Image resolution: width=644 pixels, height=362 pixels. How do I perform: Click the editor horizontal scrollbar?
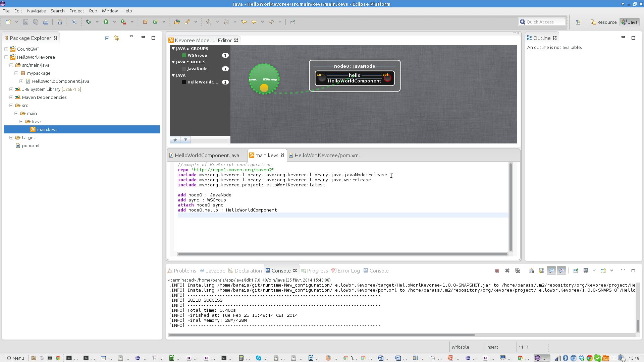(343, 254)
